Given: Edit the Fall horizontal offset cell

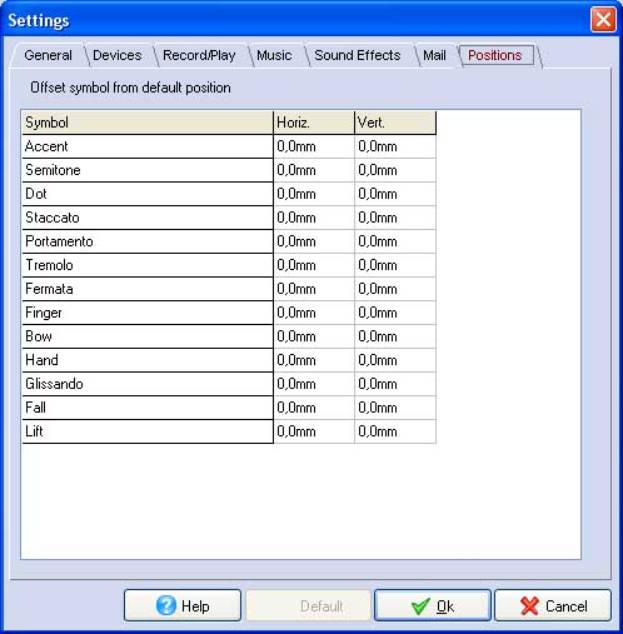Looking at the screenshot, I should pyautogui.click(x=314, y=408).
